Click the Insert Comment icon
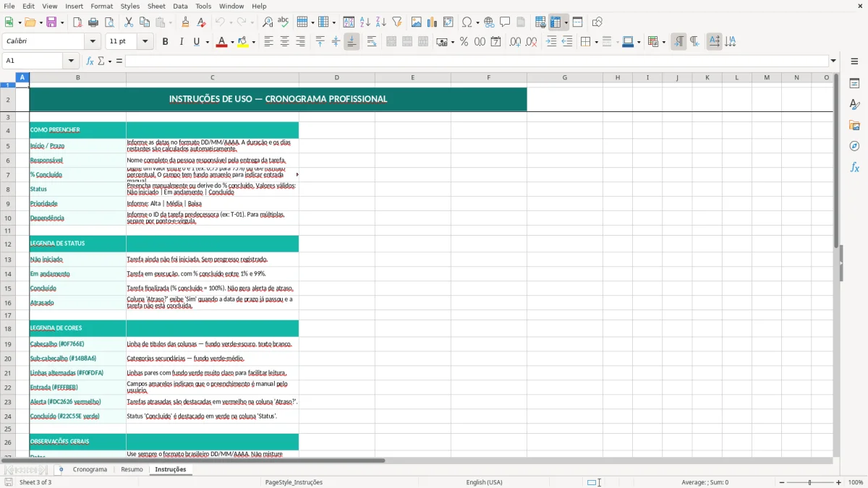This screenshot has width=868, height=488. pos(505,22)
